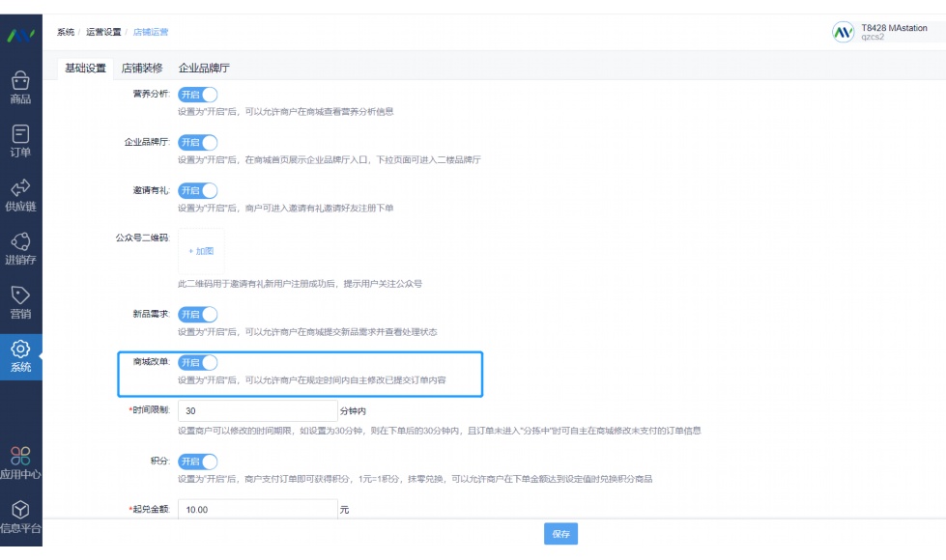Click the 时间限制 input field
Viewport: 946px width, 560px height.
pos(257,410)
